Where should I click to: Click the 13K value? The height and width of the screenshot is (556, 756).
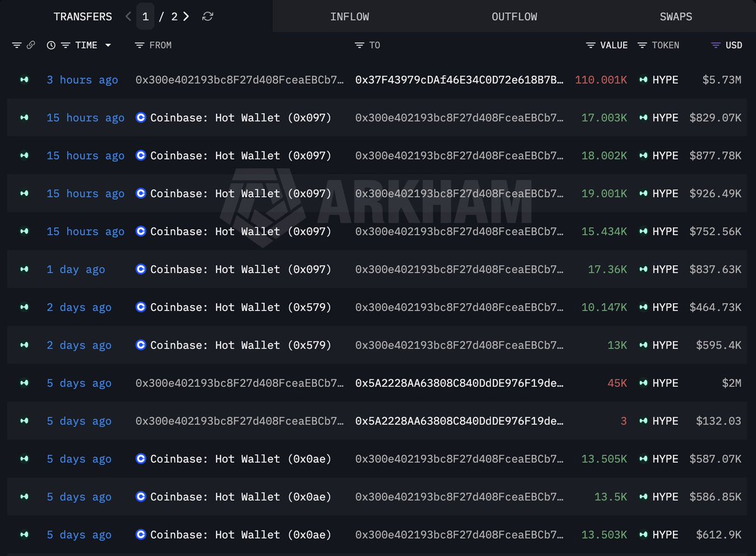(x=617, y=345)
